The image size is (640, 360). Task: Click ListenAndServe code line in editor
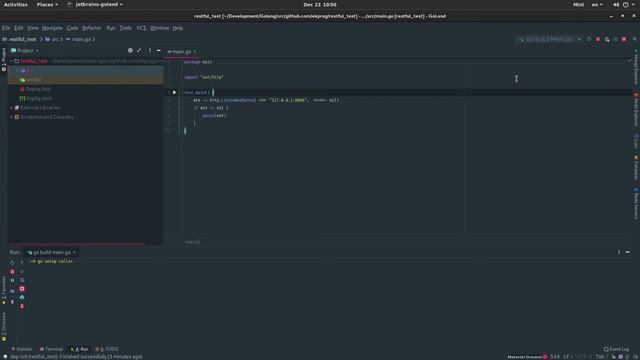point(266,100)
